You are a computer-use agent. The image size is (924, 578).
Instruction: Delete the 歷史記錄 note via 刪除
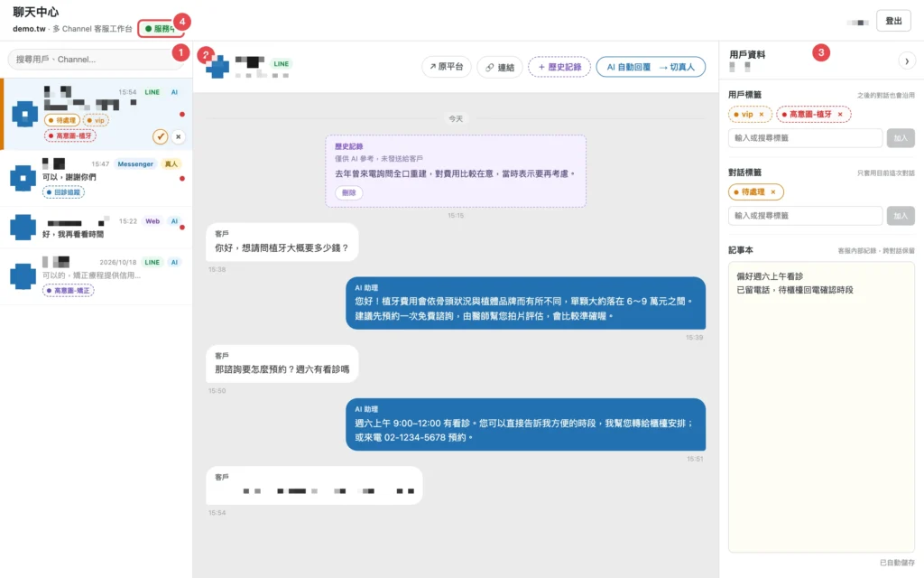[x=349, y=192]
